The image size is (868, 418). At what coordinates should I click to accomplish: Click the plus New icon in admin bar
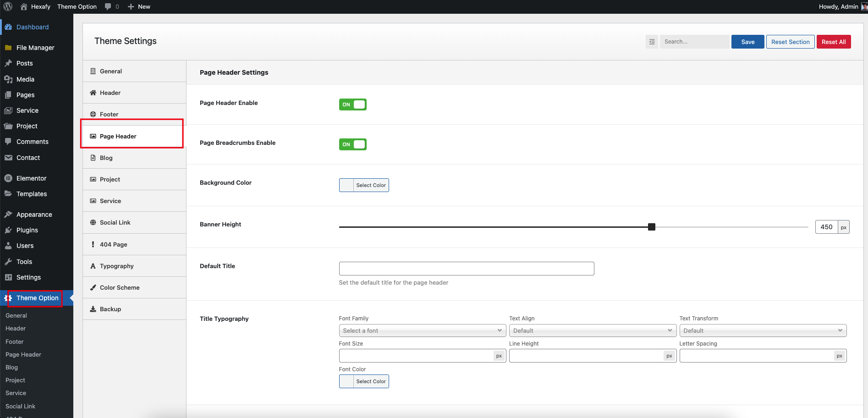click(131, 6)
